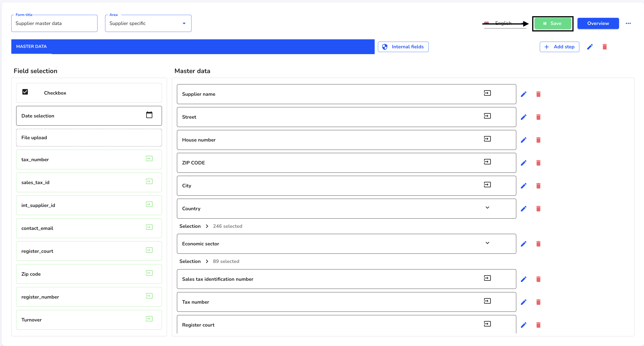This screenshot has width=644, height=346.
Task: Expand the Economic sector dropdown
Action: tap(488, 243)
